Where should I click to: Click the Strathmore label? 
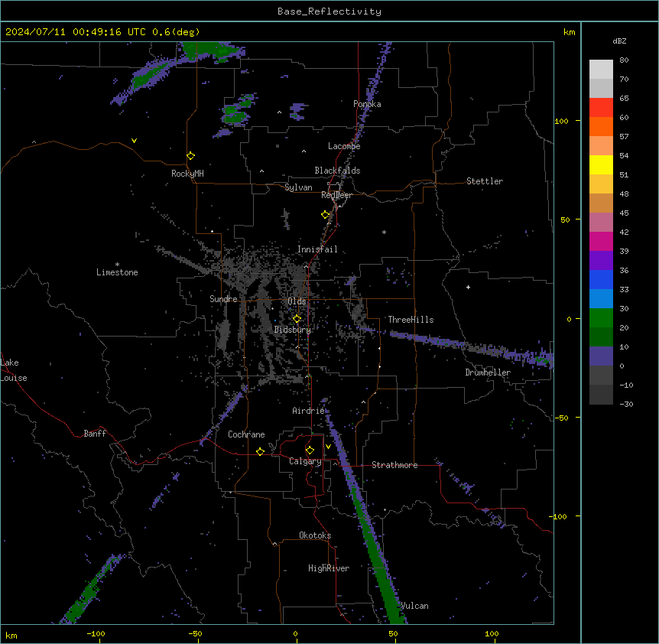394,465
